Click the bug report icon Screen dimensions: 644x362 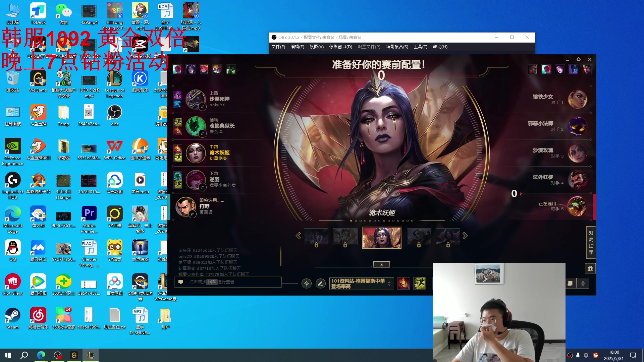point(590,268)
